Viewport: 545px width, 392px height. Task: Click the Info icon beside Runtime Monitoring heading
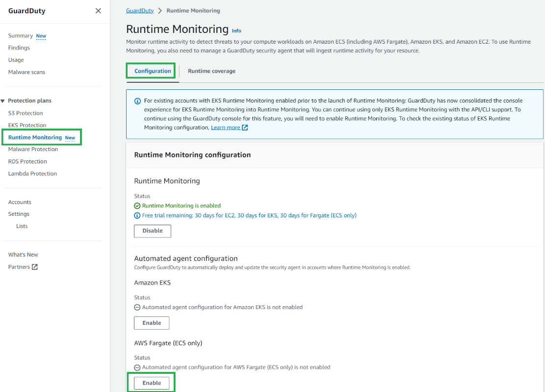click(236, 30)
